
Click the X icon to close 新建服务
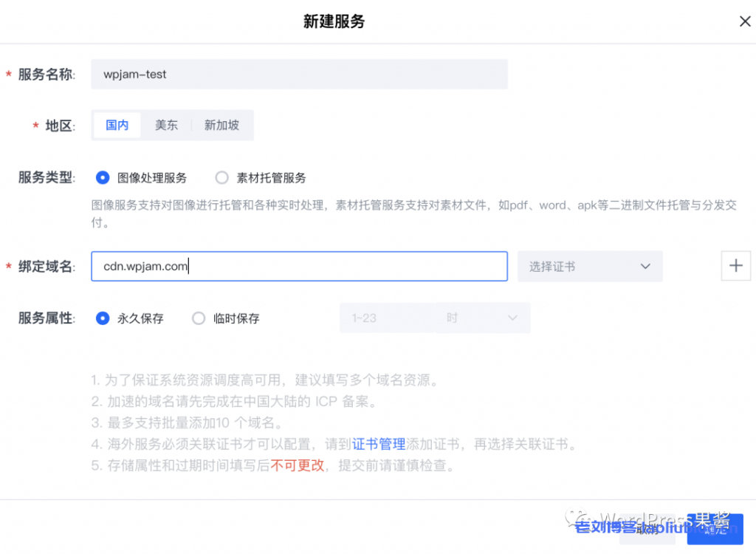click(745, 21)
